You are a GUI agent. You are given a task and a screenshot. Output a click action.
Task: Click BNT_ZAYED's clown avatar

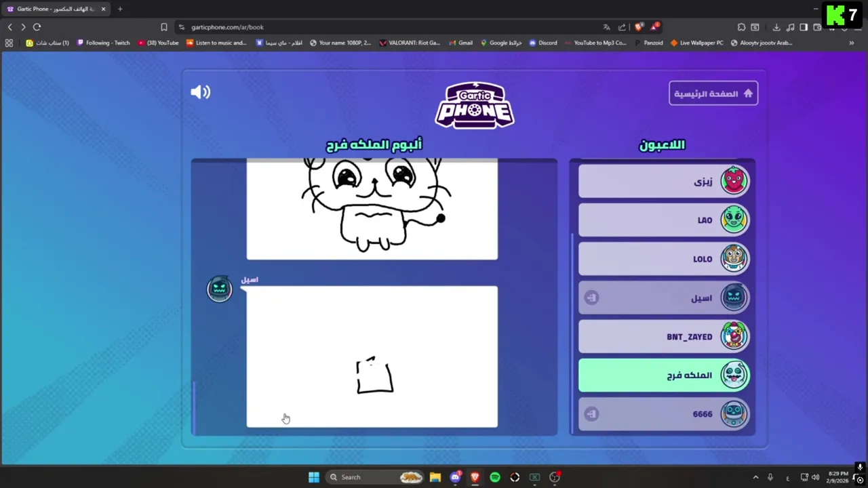(x=734, y=336)
